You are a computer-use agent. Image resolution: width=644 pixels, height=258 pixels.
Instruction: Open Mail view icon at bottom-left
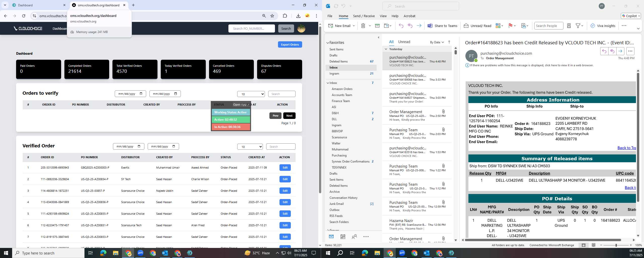tap(331, 237)
